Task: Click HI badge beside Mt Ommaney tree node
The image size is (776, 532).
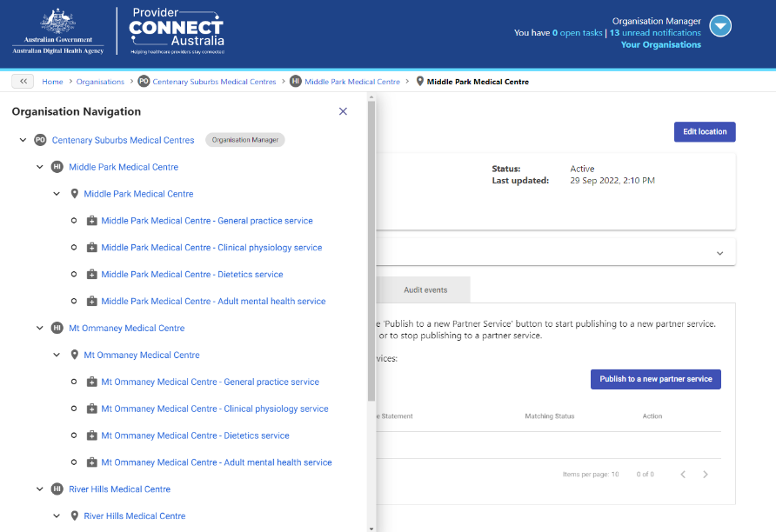Action: [x=57, y=328]
